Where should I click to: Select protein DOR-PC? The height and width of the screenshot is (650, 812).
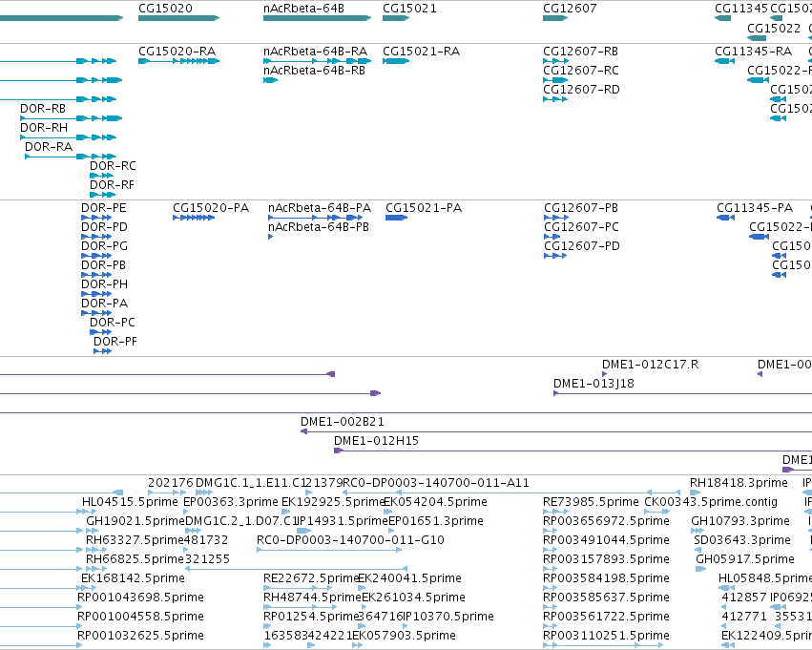point(113,323)
